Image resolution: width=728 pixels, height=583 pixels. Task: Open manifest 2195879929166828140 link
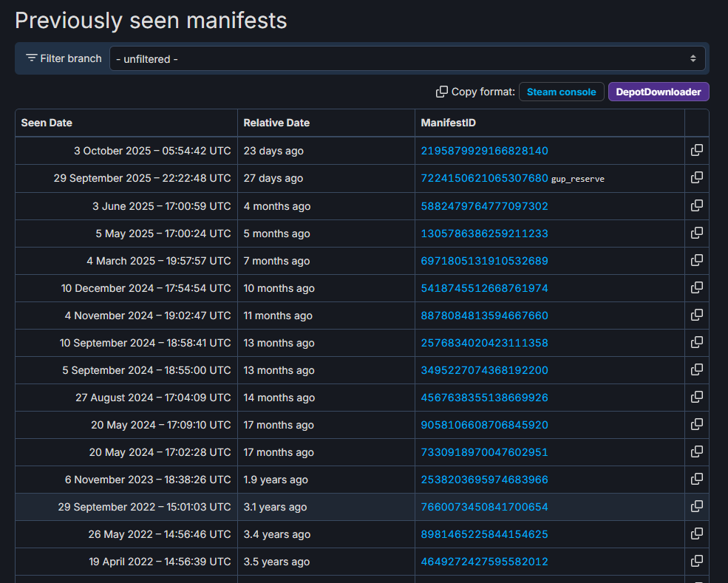point(484,151)
